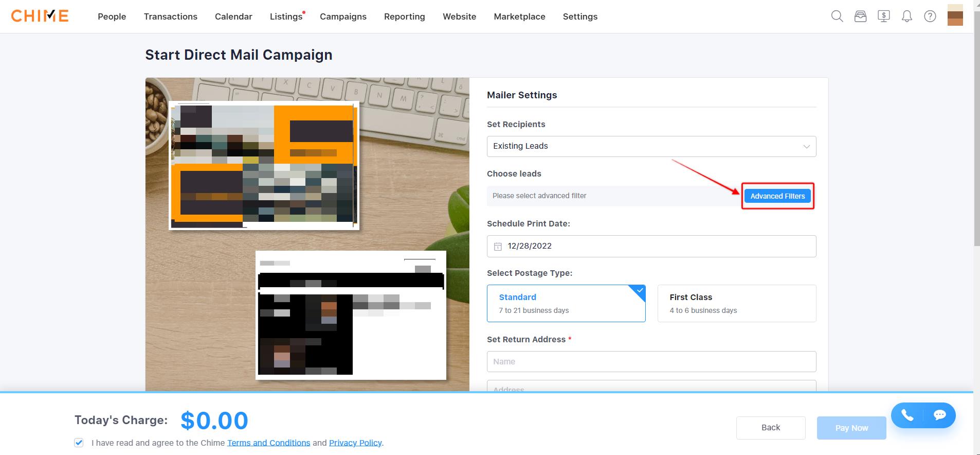Go to the Listings menu
This screenshot has height=455, width=980.
pos(286,16)
